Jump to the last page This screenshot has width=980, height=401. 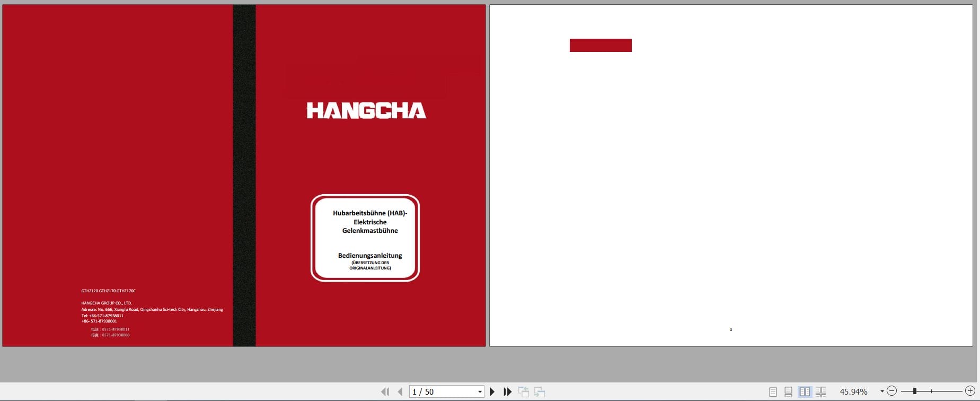(x=508, y=391)
